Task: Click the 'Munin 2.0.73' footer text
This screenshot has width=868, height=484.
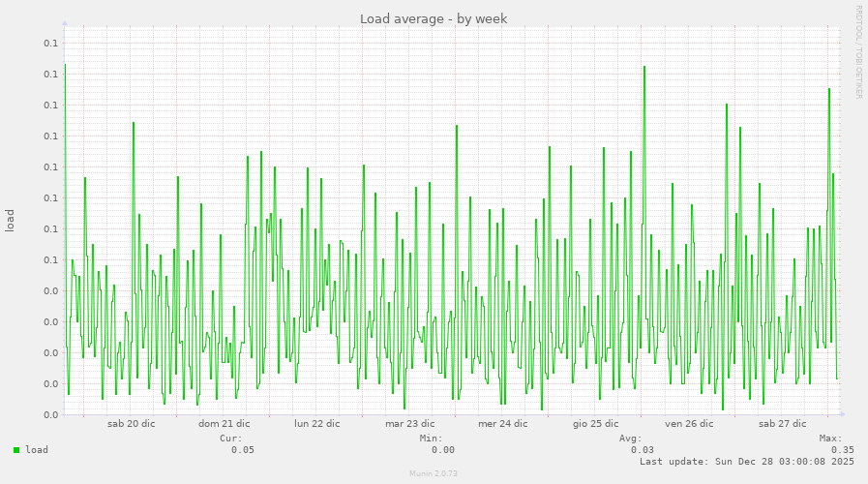Action: coord(434,473)
